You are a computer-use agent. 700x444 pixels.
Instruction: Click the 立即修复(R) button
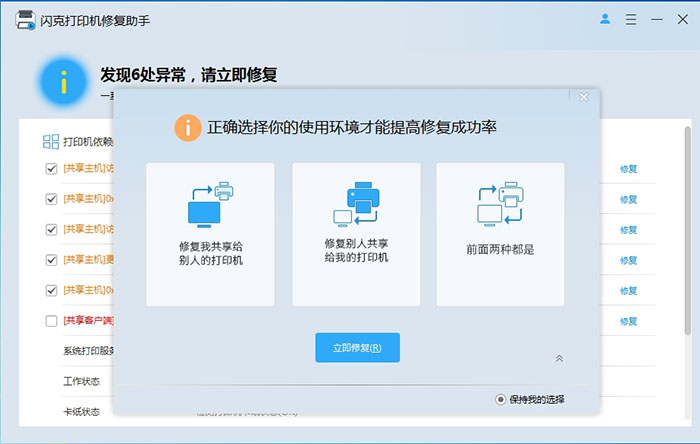pos(357,348)
